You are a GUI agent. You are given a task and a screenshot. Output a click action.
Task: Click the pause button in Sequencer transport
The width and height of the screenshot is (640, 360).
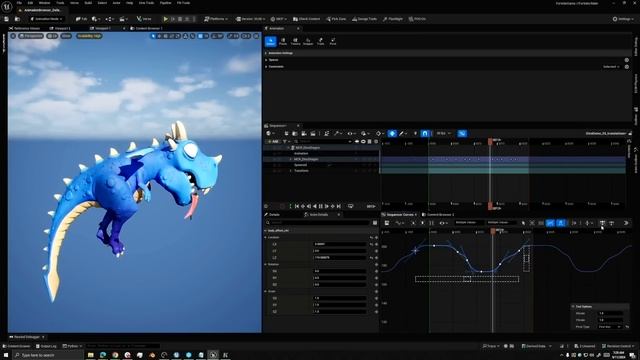pos(321,207)
